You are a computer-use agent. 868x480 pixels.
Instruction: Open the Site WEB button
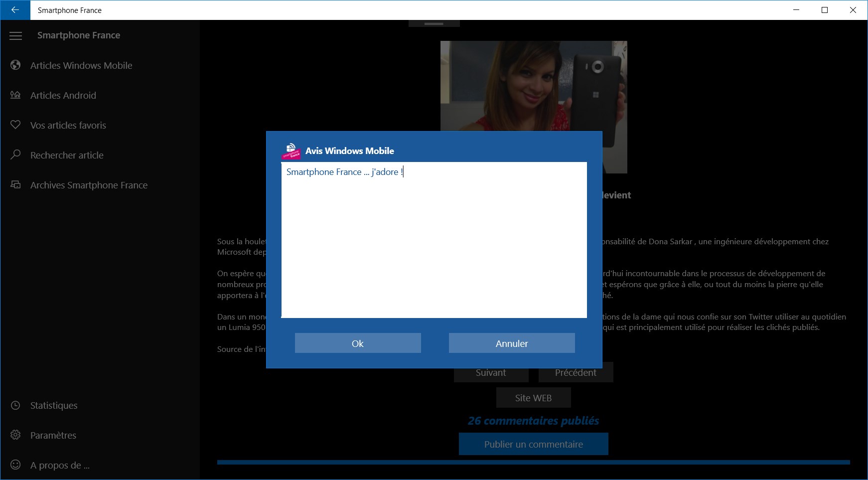[x=533, y=398]
